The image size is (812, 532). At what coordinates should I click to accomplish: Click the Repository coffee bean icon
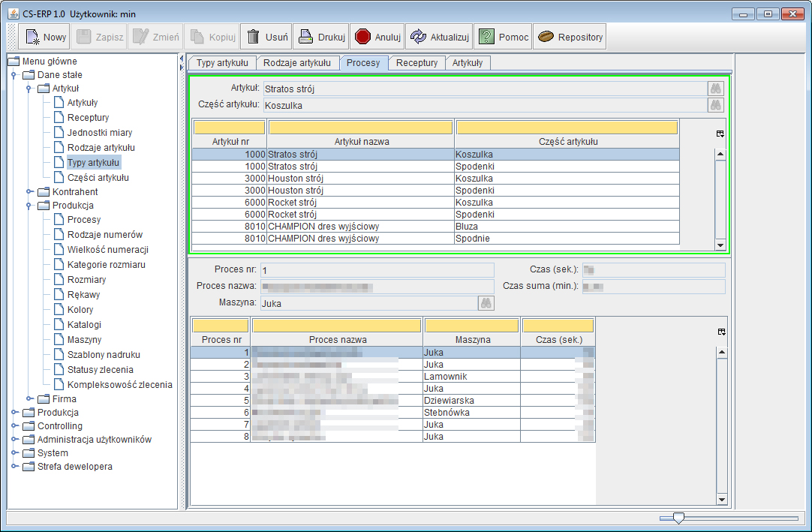546,37
